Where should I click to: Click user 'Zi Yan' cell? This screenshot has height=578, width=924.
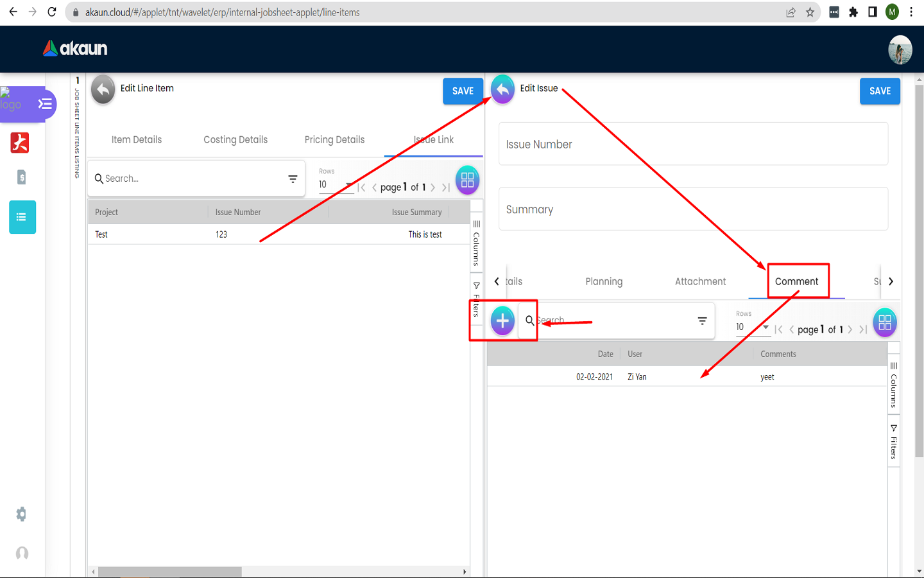[637, 377]
